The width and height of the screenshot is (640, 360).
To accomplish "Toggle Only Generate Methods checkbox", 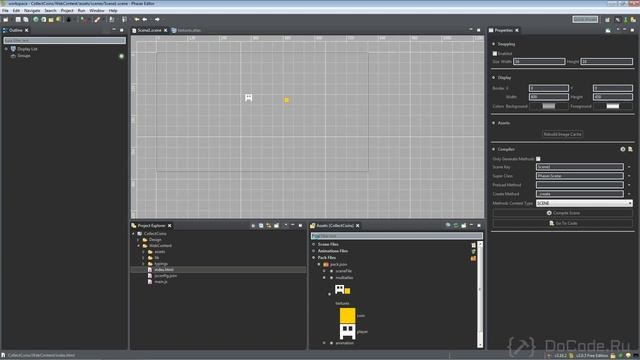I will 538,159.
